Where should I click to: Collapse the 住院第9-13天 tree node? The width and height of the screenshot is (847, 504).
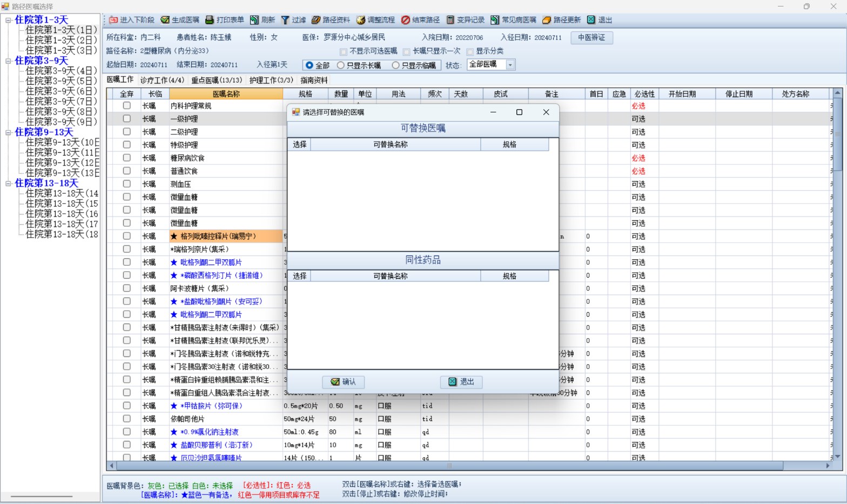8,132
